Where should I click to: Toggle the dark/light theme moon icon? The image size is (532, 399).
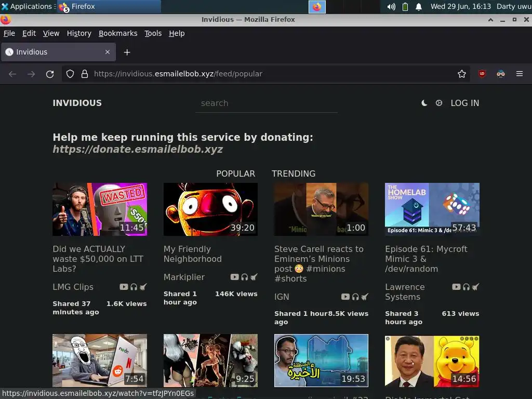(x=424, y=103)
